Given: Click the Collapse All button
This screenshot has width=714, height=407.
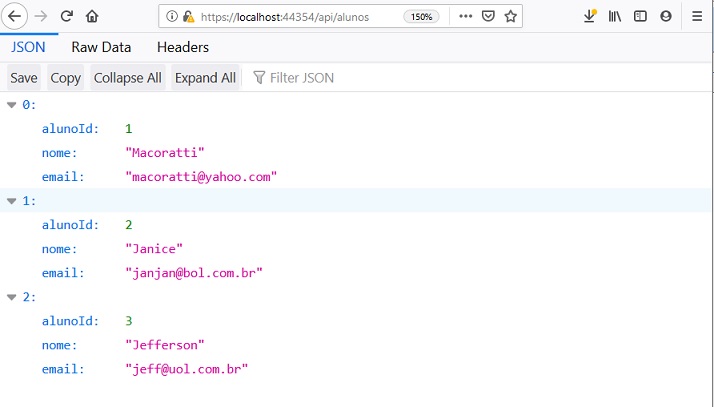Looking at the screenshot, I should click(x=128, y=78).
